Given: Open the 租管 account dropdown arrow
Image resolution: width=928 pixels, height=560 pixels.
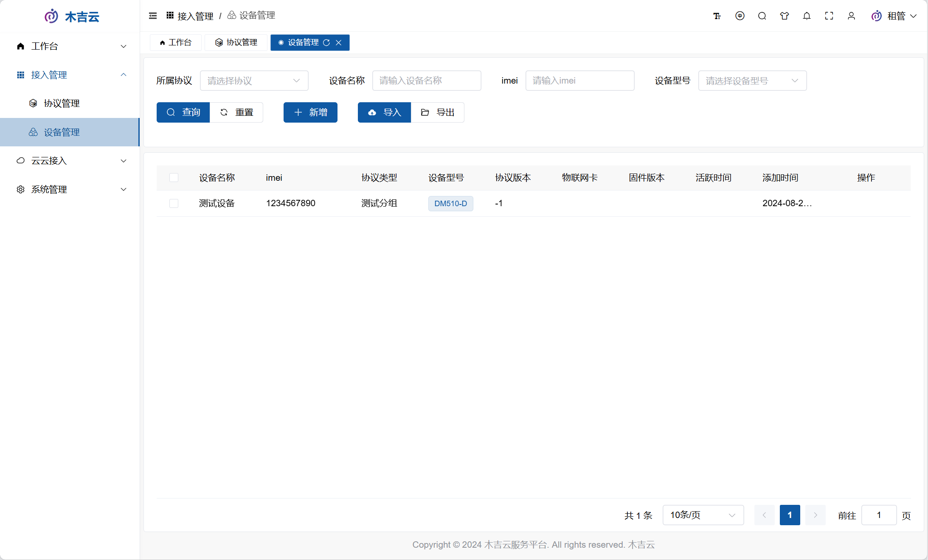Looking at the screenshot, I should click(914, 16).
